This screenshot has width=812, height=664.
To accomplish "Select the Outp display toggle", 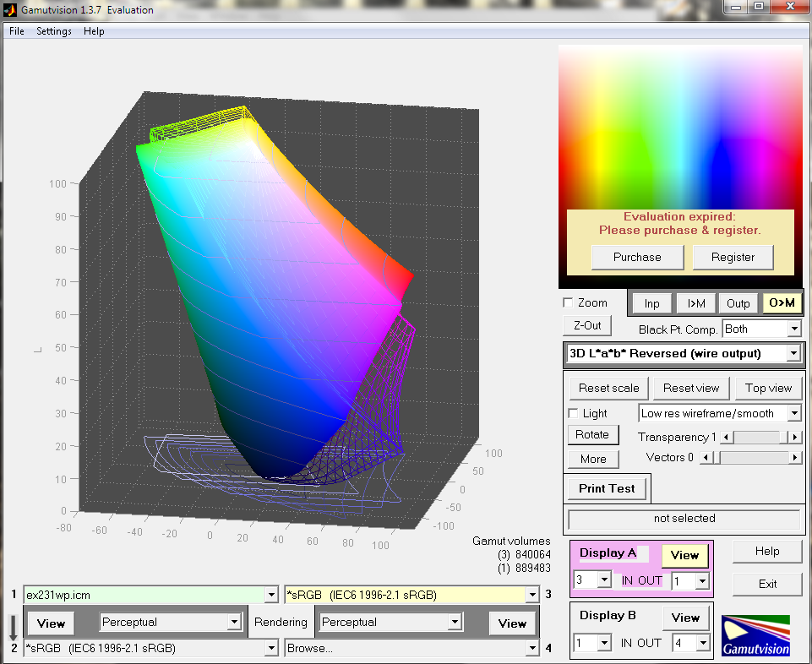I will 738,303.
